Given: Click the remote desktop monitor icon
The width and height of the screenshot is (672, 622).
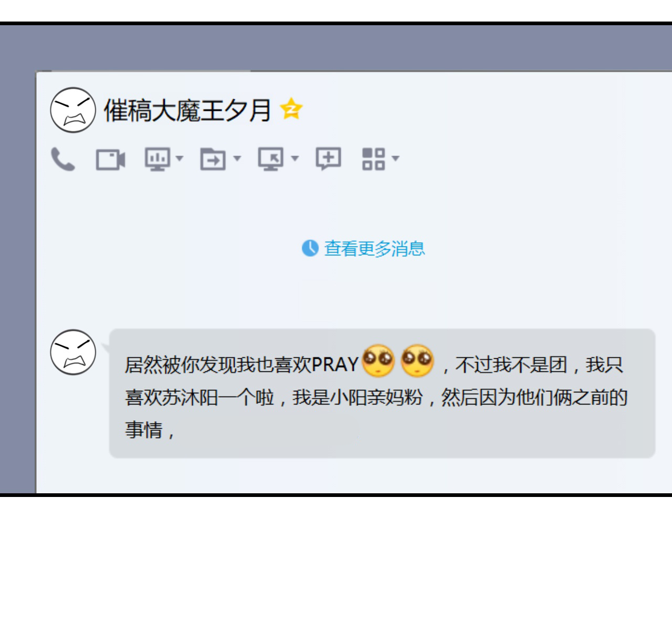Looking at the screenshot, I should point(271,159).
